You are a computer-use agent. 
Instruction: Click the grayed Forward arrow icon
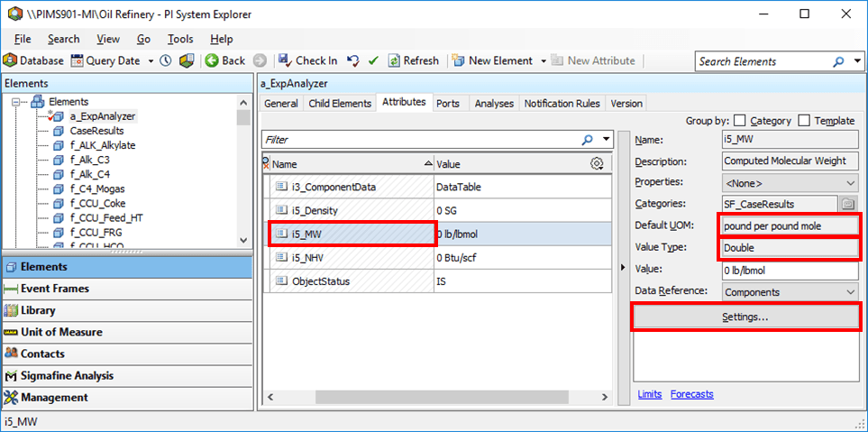(x=260, y=61)
